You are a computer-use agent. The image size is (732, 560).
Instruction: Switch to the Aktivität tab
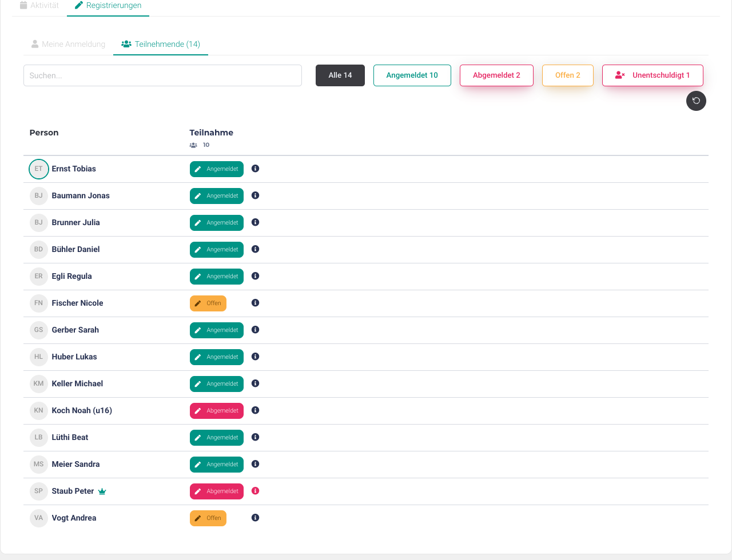(39, 5)
